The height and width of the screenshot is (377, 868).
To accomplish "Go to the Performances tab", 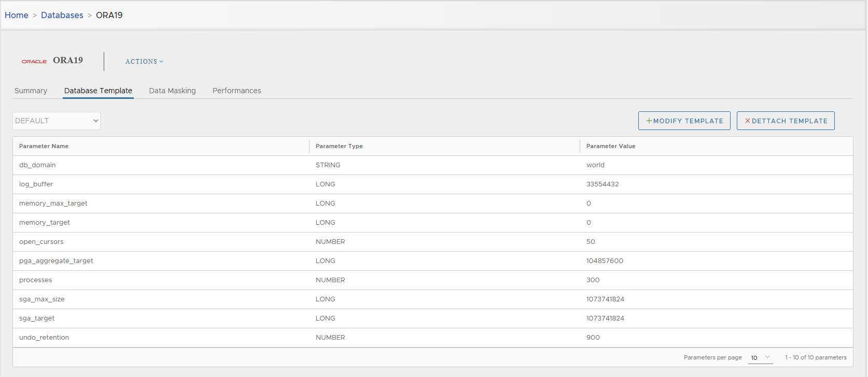I will 236,91.
